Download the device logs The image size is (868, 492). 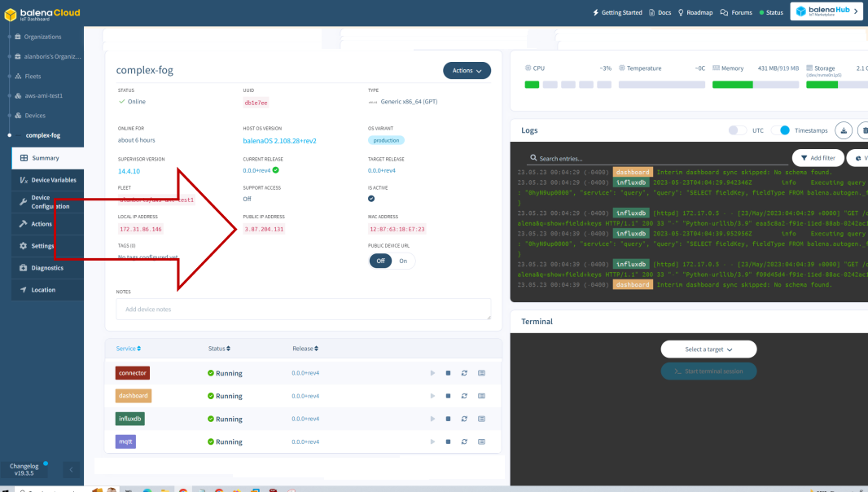click(x=844, y=130)
